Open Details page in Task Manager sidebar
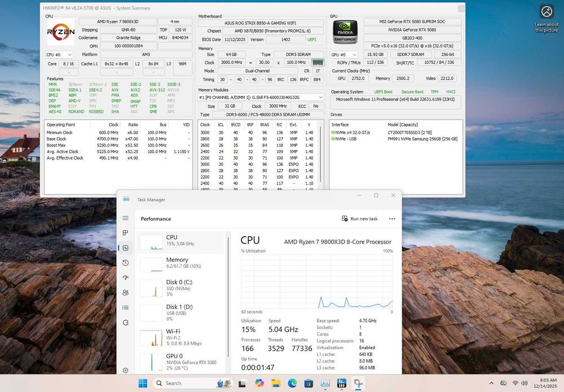 tap(126, 307)
